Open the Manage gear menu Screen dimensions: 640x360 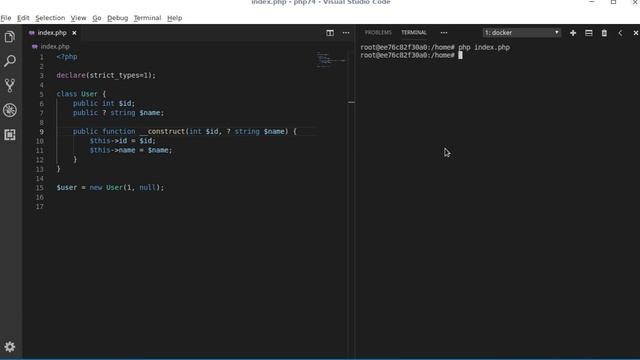coord(10,347)
